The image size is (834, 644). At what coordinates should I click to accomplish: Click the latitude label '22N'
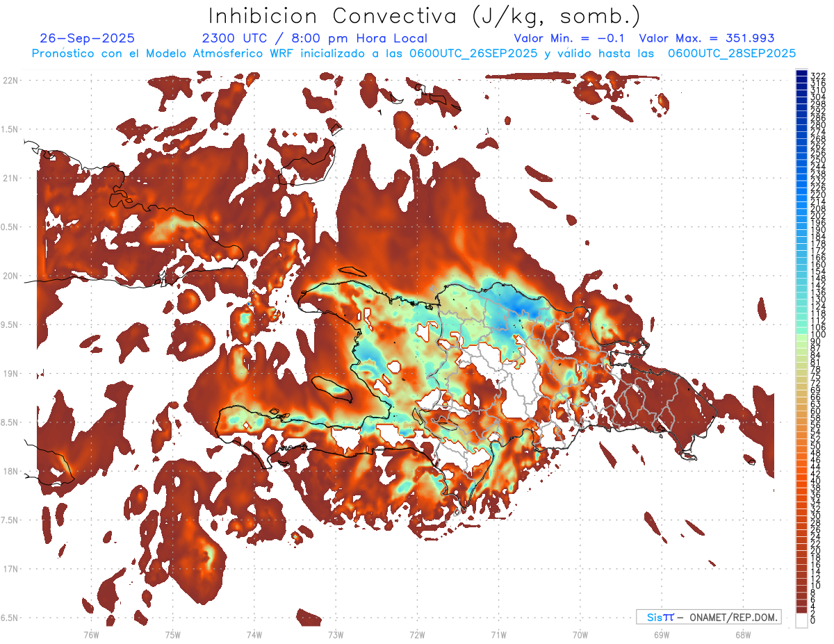coord(10,80)
